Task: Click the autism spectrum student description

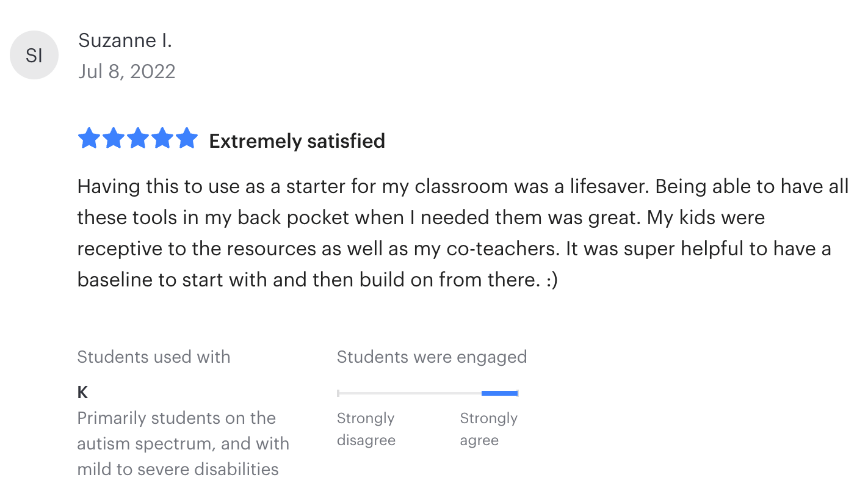Action: click(183, 443)
